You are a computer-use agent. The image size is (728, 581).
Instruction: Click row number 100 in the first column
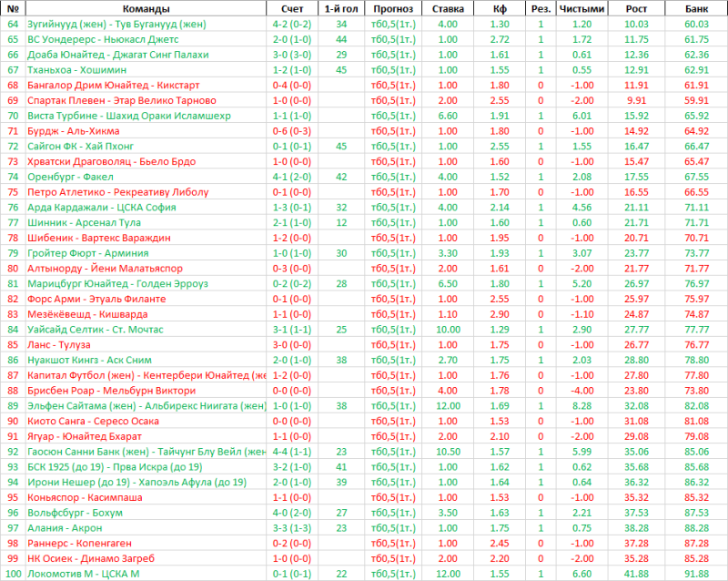[x=13, y=573]
